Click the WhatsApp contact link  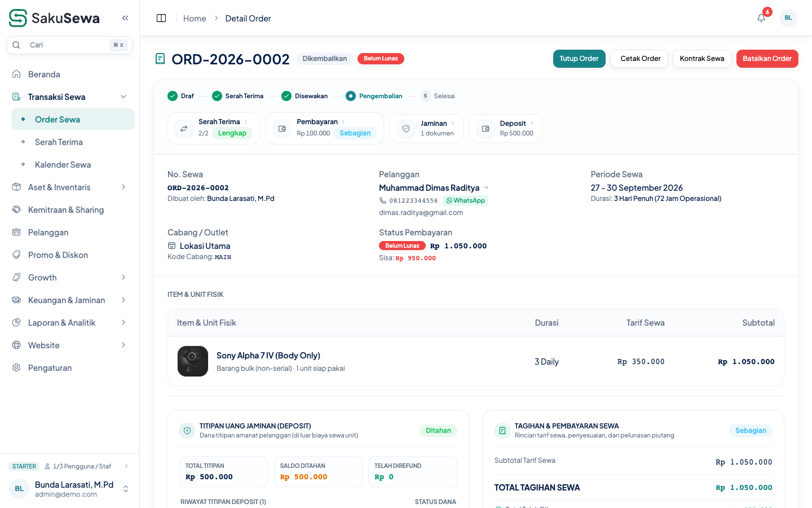pos(466,200)
